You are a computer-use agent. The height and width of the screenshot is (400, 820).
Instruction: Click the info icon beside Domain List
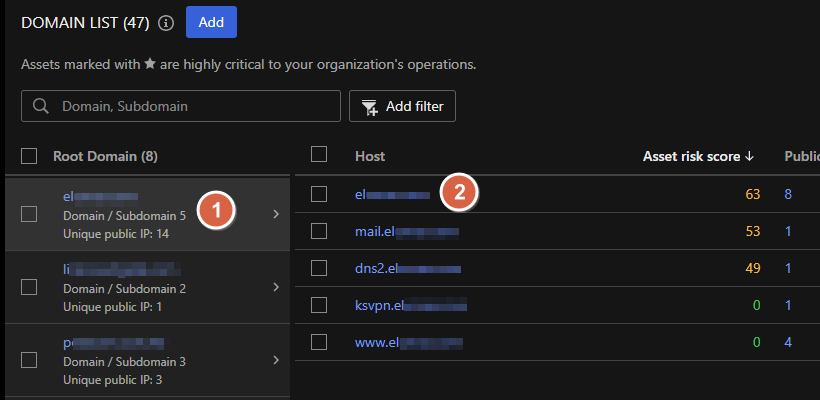click(166, 22)
